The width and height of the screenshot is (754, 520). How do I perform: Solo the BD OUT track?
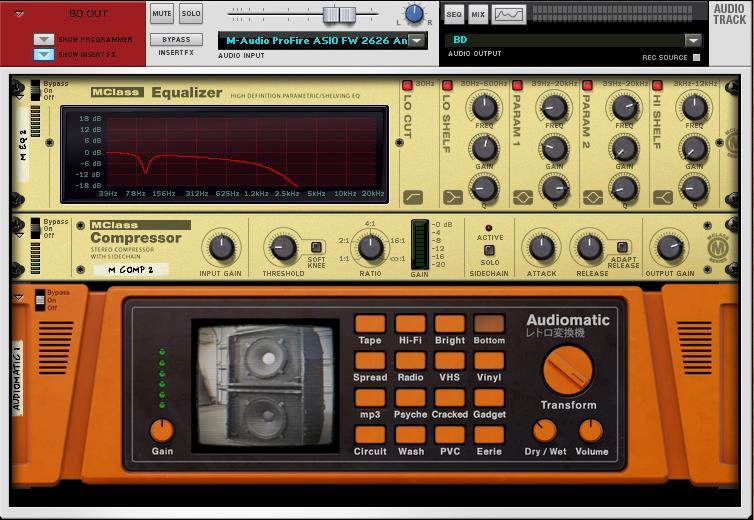coord(191,14)
